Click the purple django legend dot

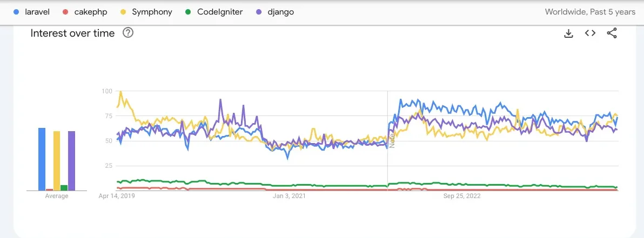tap(259, 12)
